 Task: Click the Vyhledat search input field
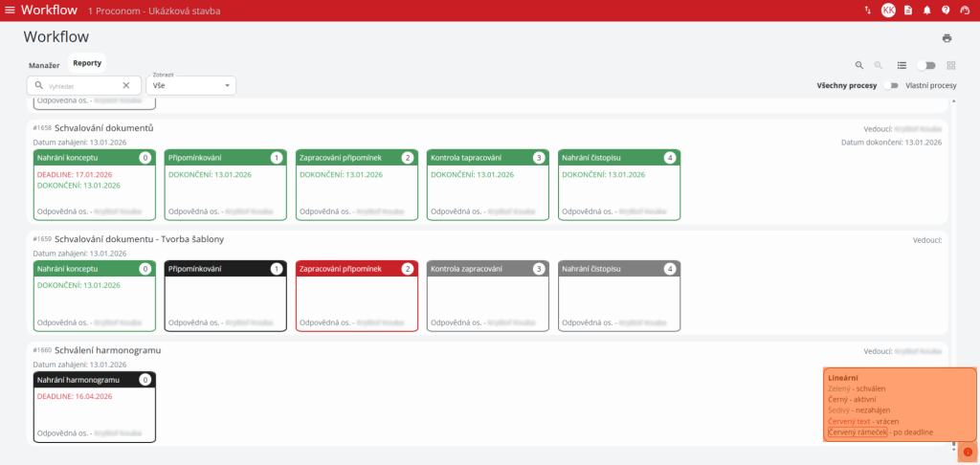[x=81, y=85]
